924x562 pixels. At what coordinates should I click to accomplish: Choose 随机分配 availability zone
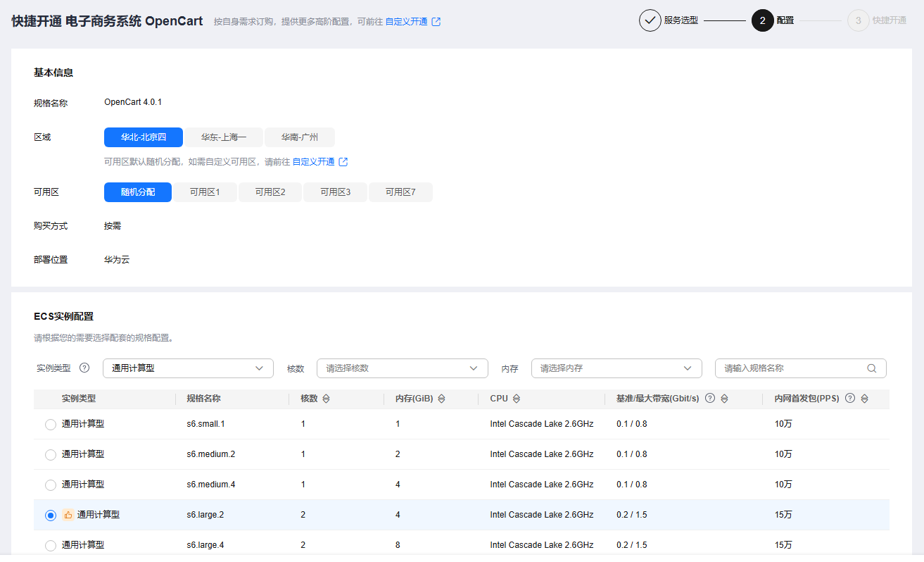coord(138,192)
